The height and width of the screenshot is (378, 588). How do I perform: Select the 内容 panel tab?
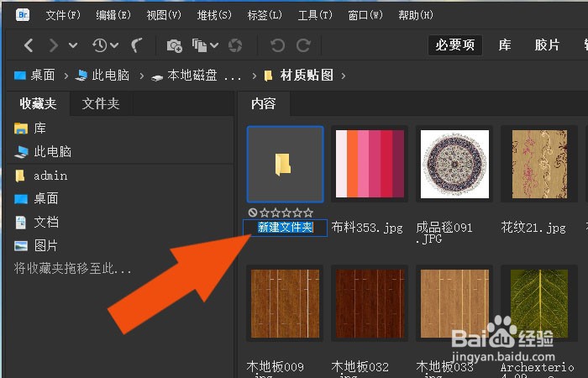(263, 104)
